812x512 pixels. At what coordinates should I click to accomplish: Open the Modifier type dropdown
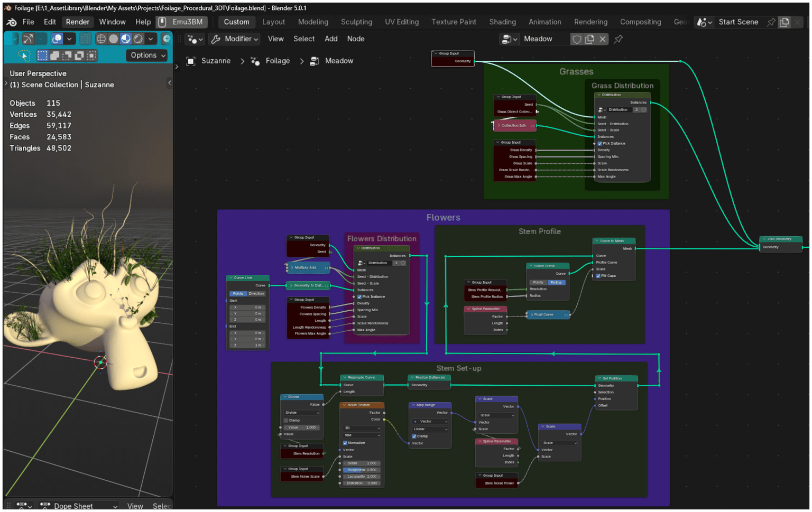coord(234,39)
